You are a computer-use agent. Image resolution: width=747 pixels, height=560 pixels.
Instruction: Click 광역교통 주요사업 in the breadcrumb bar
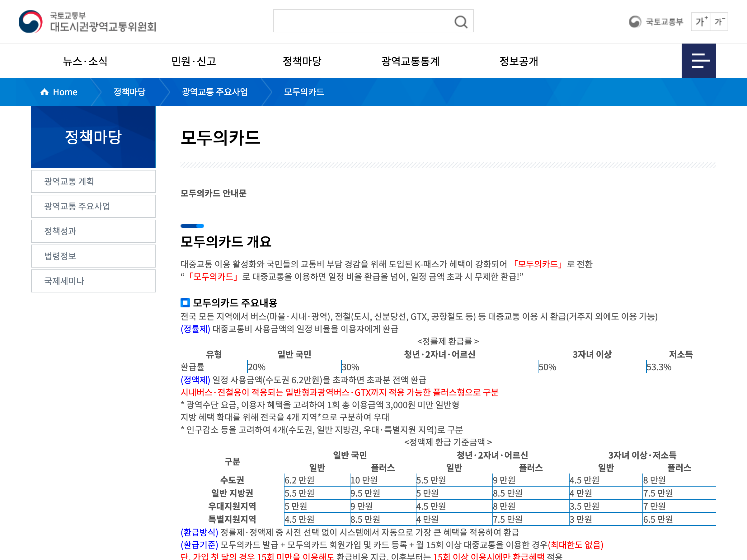coord(215,92)
